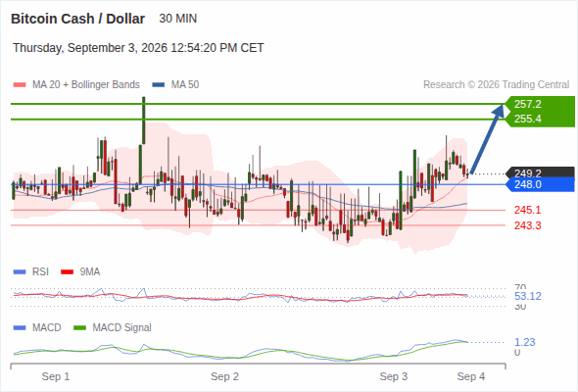Click the MA 20 + Bollinger Bands pink swatch
The image size is (578, 392).
[x=20, y=85]
